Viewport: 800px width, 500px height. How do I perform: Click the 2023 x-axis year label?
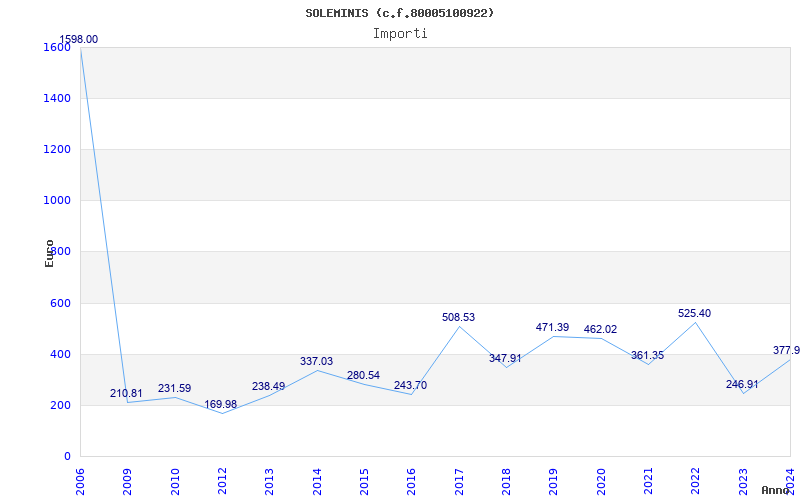[743, 482]
